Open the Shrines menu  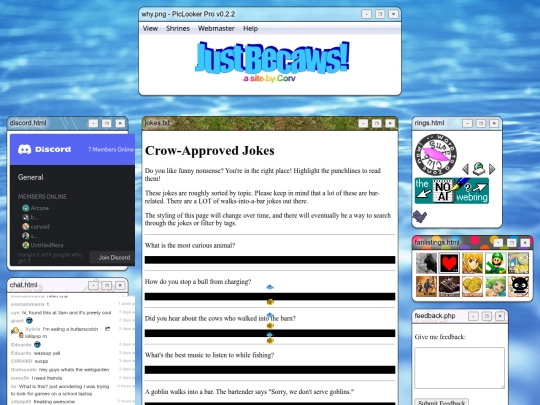[x=178, y=29]
